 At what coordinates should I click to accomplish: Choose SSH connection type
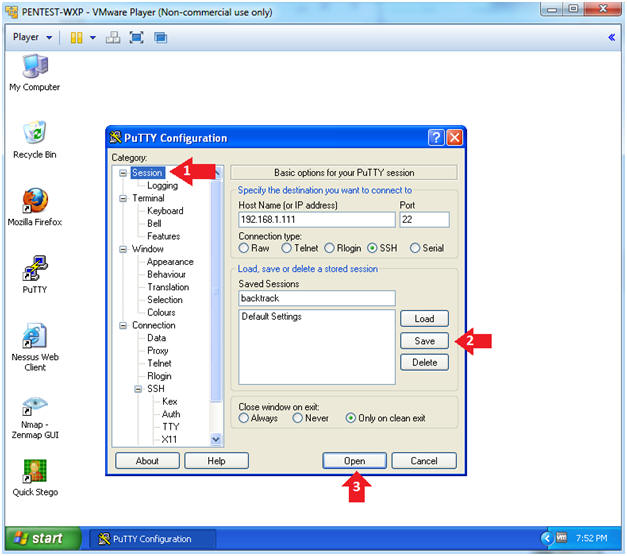(x=382, y=248)
